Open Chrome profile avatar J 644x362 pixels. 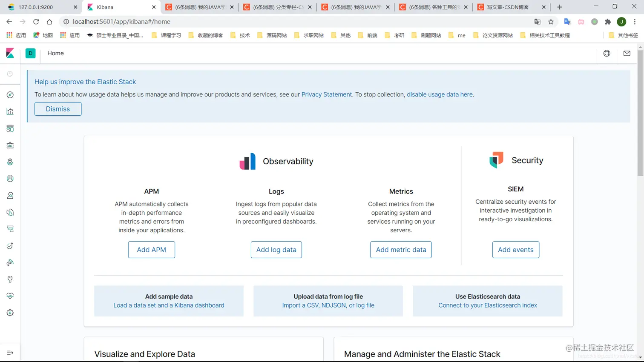[x=621, y=22]
